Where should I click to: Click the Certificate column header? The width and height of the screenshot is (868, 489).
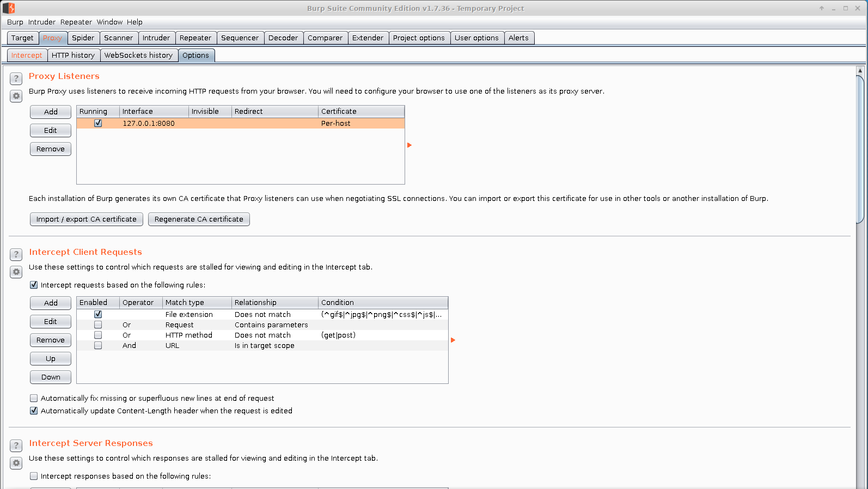tap(361, 112)
